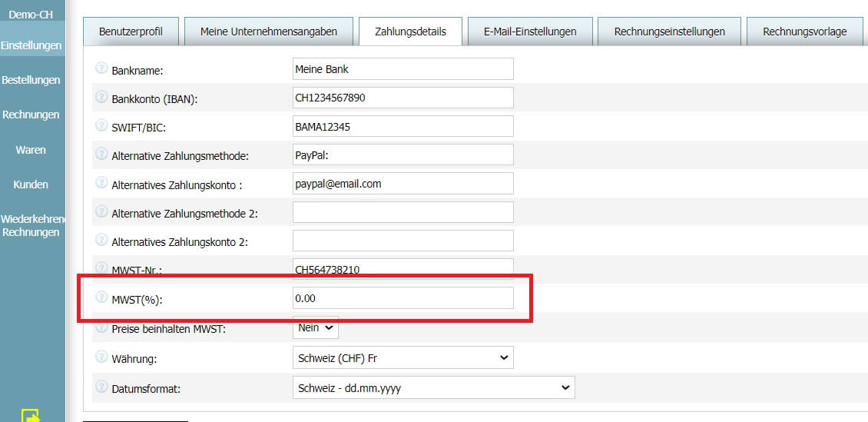
Task: Click the MWST-Nr. input field
Action: (x=403, y=268)
